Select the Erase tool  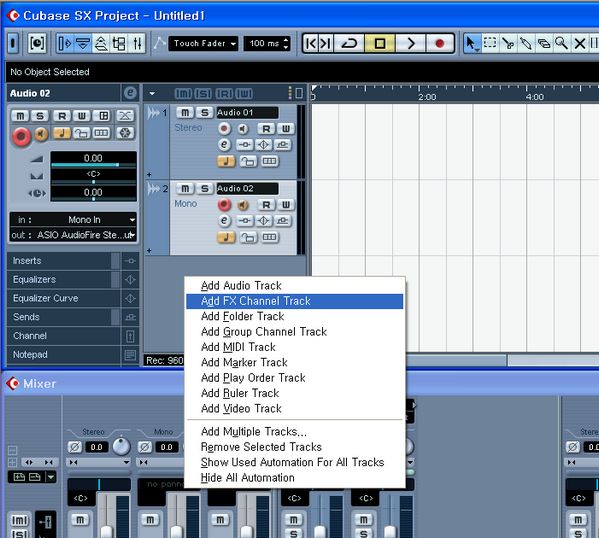coord(544,43)
